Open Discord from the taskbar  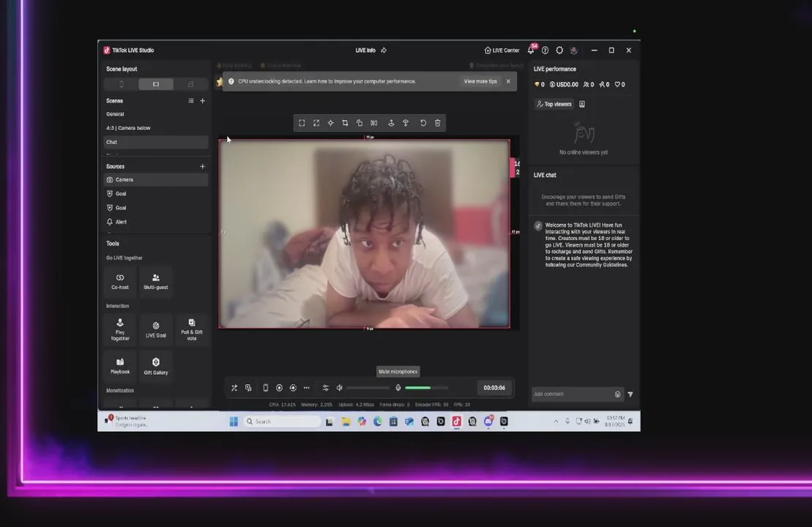488,422
